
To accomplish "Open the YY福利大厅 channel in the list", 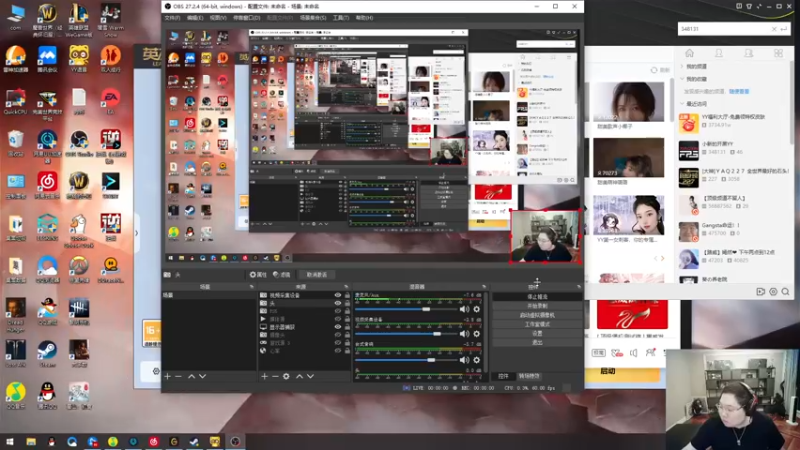I will tap(734, 123).
